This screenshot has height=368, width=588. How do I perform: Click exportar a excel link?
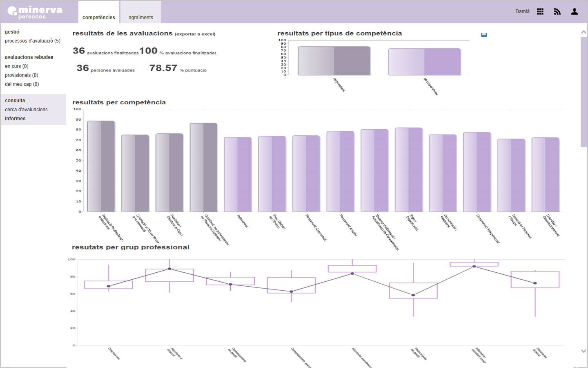(195, 34)
